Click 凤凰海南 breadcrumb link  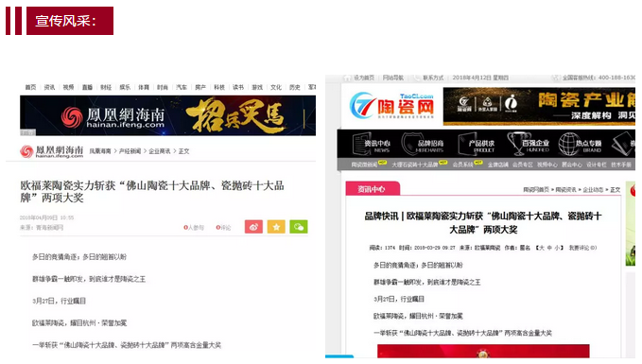coord(100,151)
